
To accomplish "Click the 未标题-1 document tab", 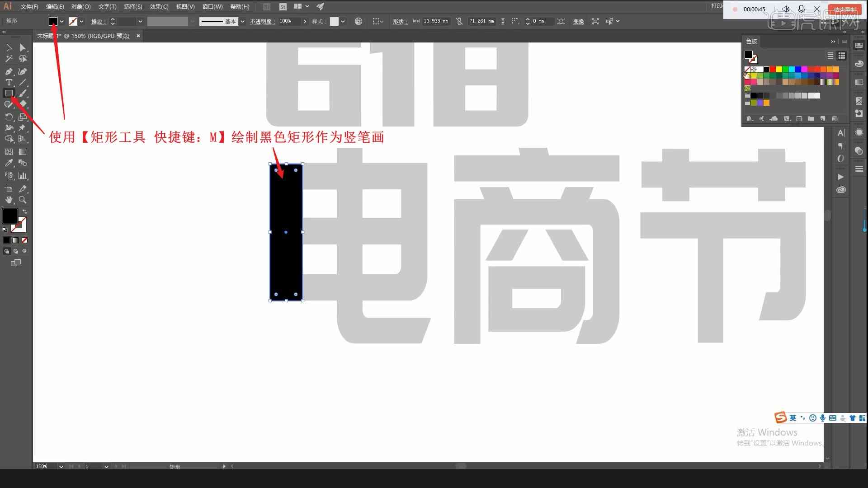I will click(x=84, y=36).
